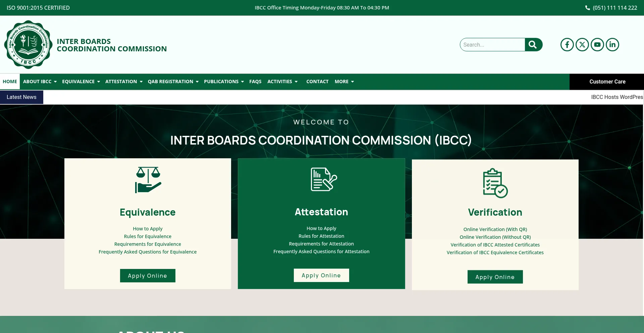Image resolution: width=644 pixels, height=333 pixels.
Task: Click the IBCC circular logo
Action: tap(29, 45)
